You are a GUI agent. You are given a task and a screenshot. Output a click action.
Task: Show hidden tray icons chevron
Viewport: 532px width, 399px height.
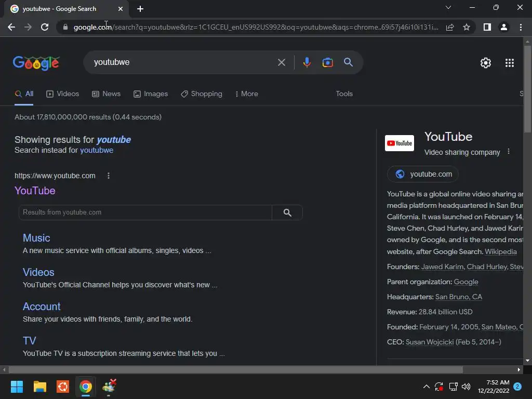click(x=426, y=387)
